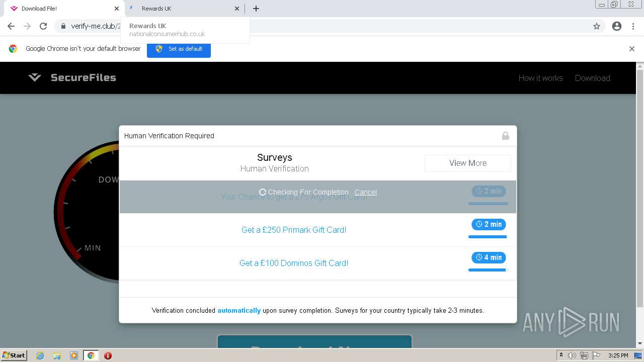644x362 pixels.
Task: Go back with the browser back arrow
Action: click(11, 26)
